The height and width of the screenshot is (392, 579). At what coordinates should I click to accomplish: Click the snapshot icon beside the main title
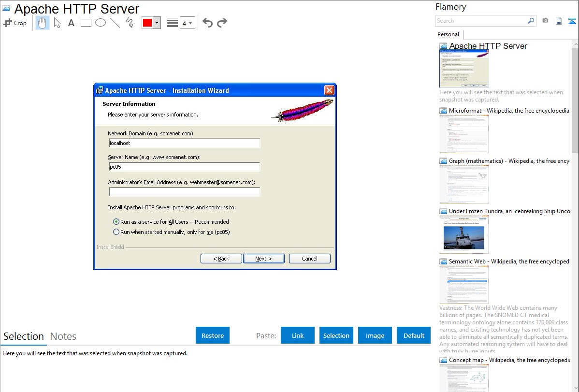click(x=6, y=8)
